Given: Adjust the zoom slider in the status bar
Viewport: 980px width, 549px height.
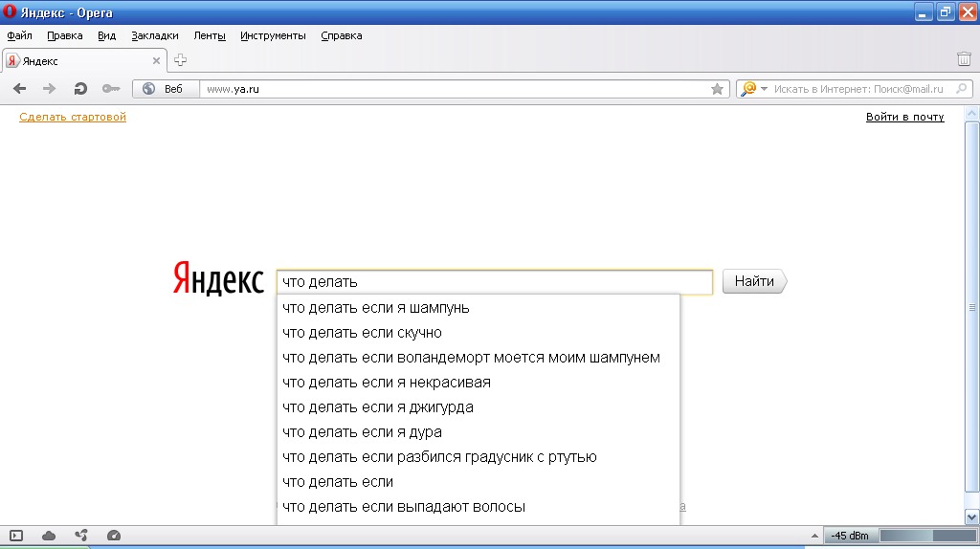Looking at the screenshot, I should [x=928, y=536].
